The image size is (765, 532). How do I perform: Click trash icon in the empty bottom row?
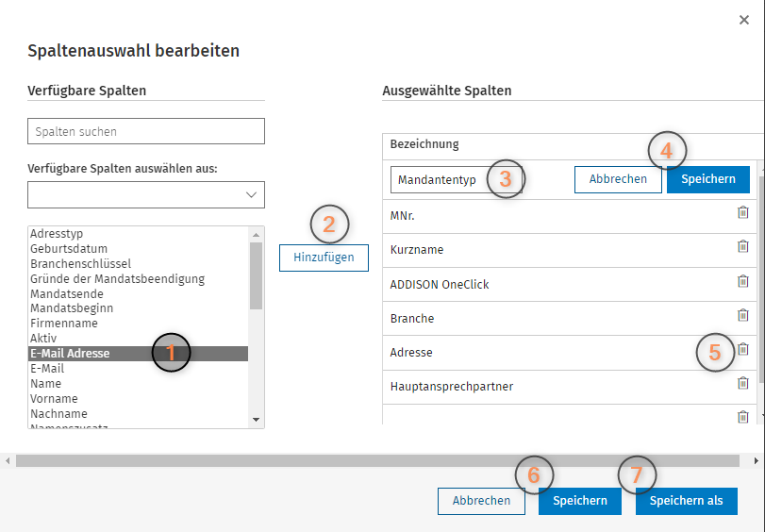click(742, 417)
